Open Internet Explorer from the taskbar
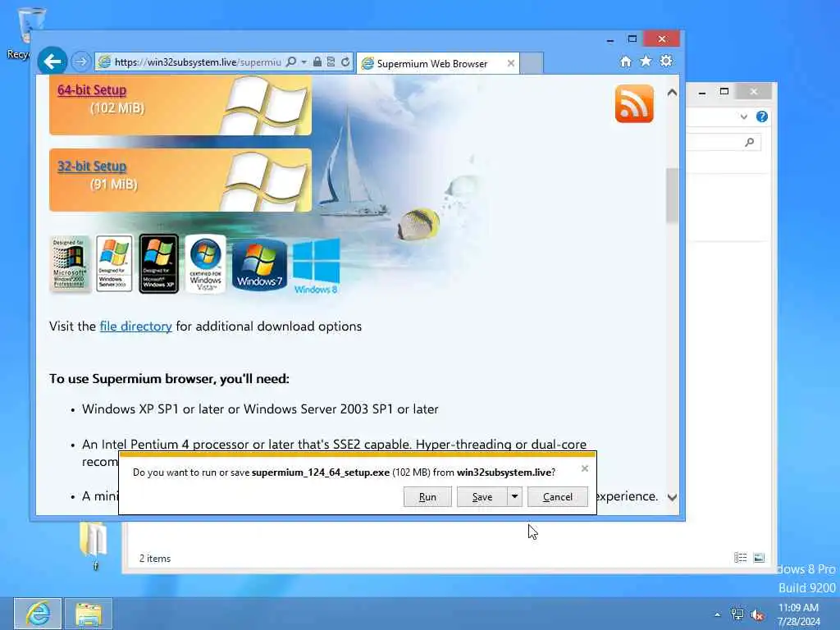The width and height of the screenshot is (840, 630). [38, 614]
